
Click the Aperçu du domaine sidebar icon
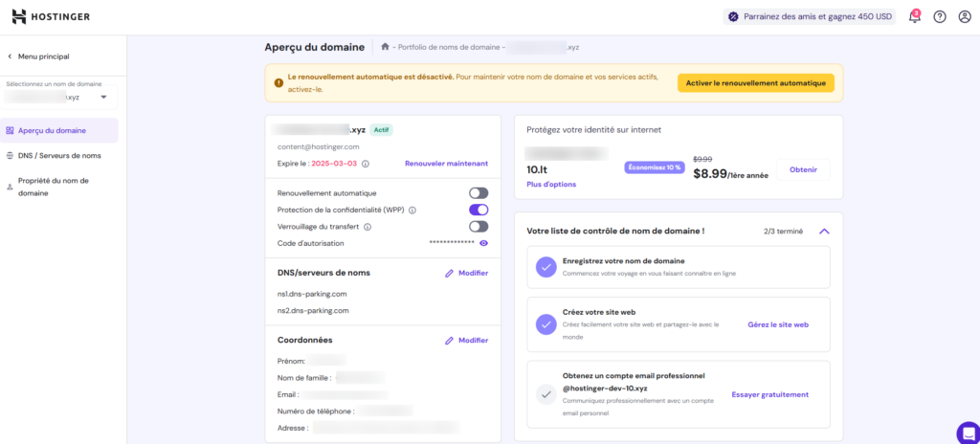click(x=10, y=131)
